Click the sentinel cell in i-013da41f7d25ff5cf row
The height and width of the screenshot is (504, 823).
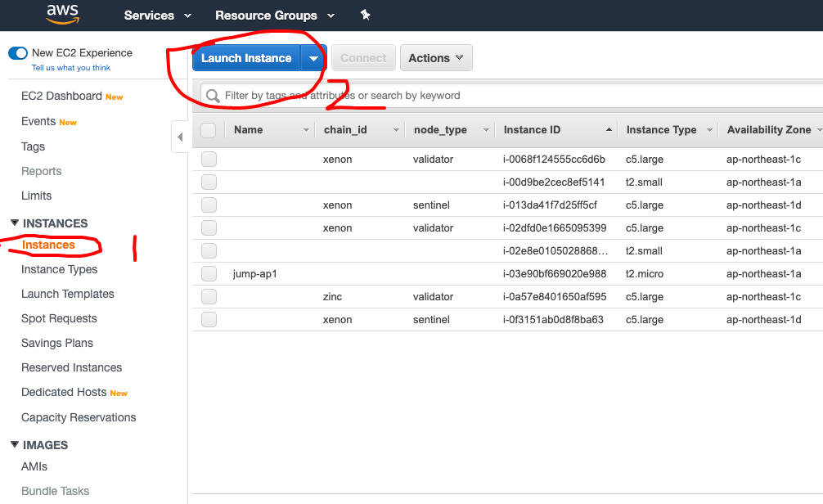point(431,205)
